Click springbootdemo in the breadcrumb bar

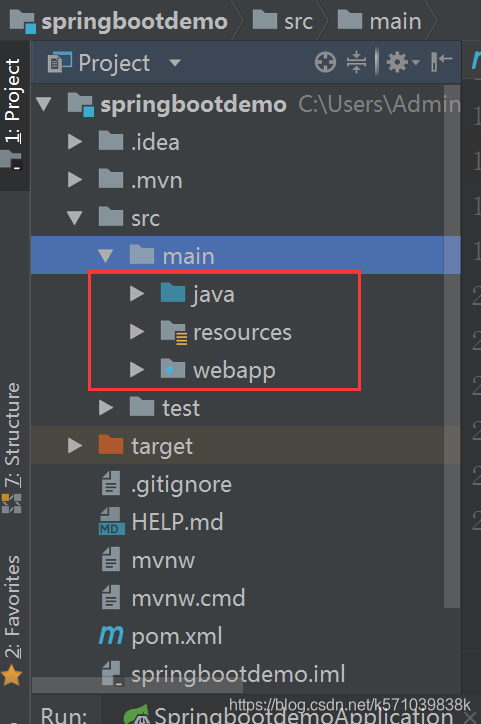(134, 22)
